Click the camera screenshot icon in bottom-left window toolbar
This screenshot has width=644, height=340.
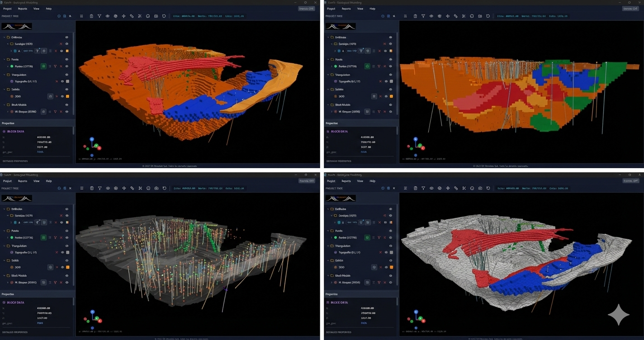click(x=156, y=188)
